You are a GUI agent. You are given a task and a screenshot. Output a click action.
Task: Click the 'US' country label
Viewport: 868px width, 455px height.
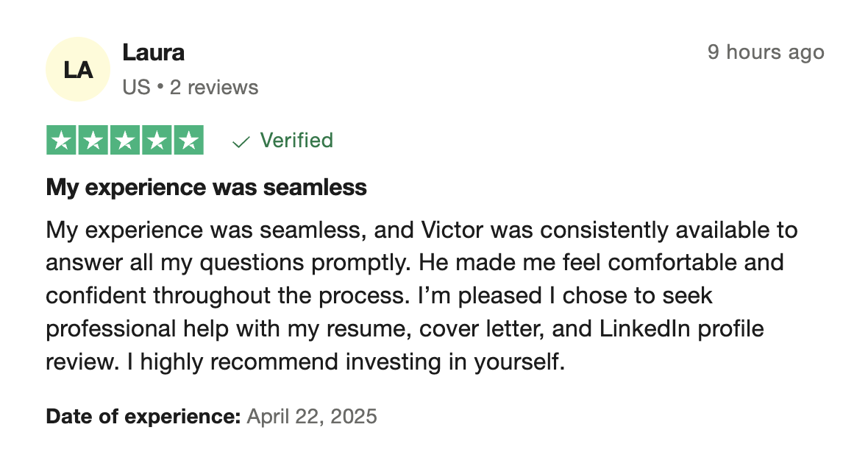(136, 88)
